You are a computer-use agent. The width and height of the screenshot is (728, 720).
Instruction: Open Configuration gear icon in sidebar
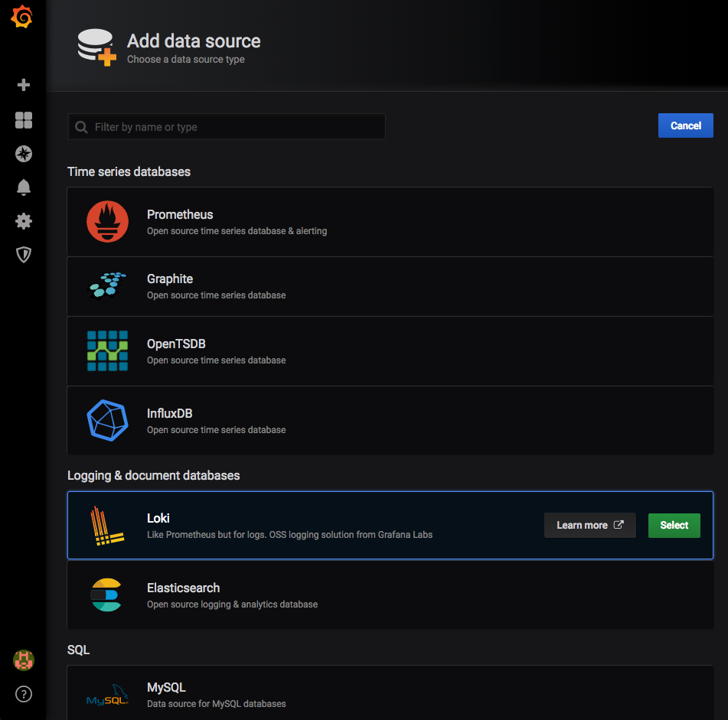[x=23, y=221]
